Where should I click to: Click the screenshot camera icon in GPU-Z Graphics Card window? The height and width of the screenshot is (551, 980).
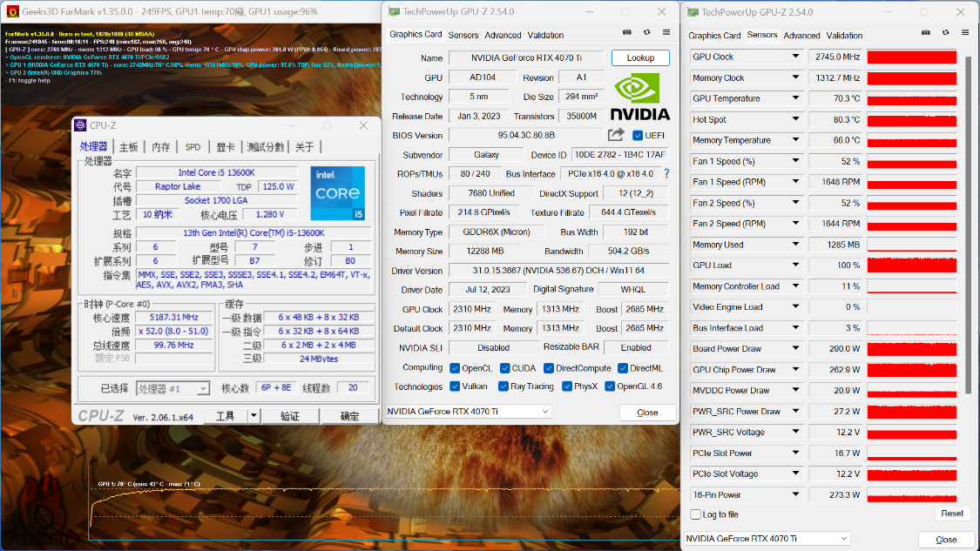click(627, 32)
